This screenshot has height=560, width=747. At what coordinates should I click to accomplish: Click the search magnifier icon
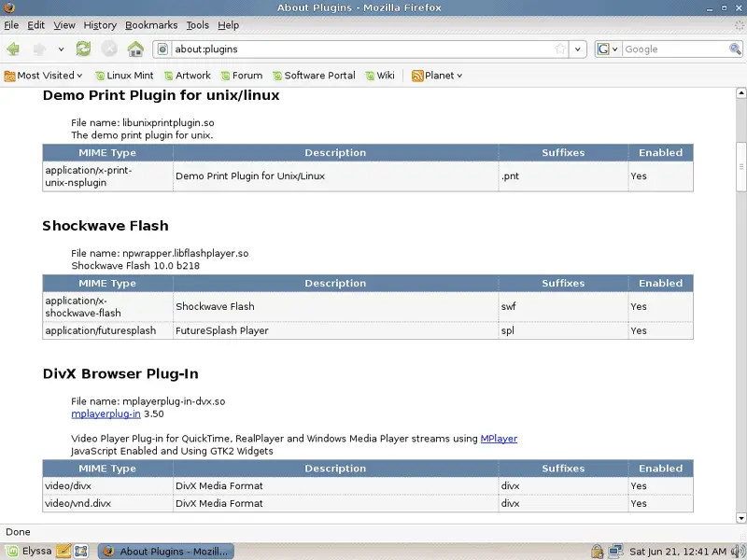[x=735, y=49]
